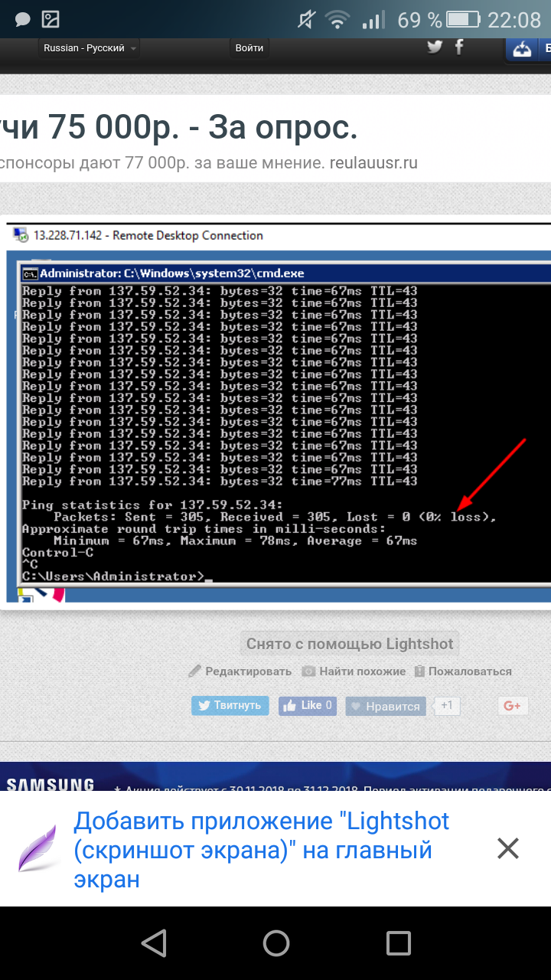Tap the Android recent apps square
This screenshot has width=551, height=980.
398,943
